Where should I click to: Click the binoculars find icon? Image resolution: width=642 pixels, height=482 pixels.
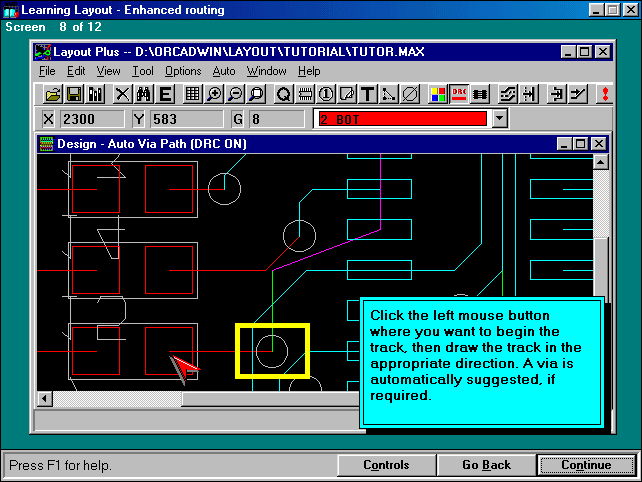143,94
